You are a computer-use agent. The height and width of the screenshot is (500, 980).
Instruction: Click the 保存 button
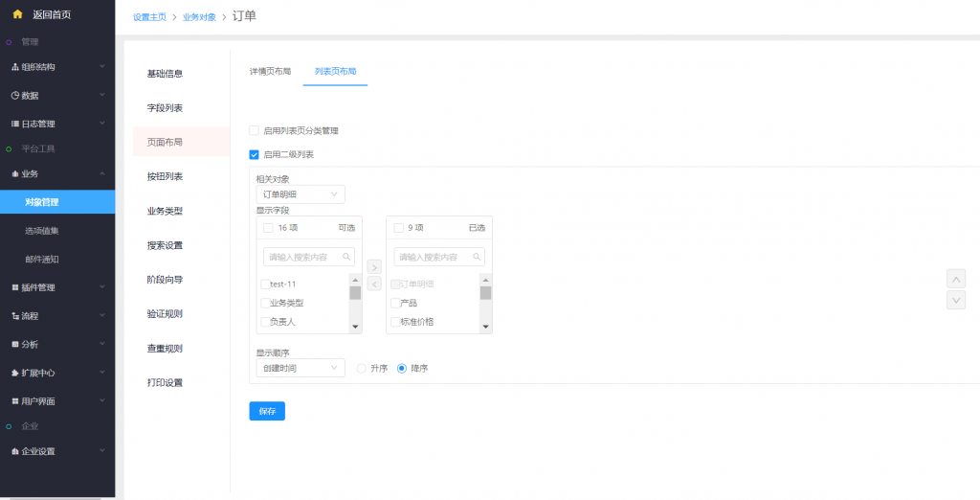coord(267,411)
